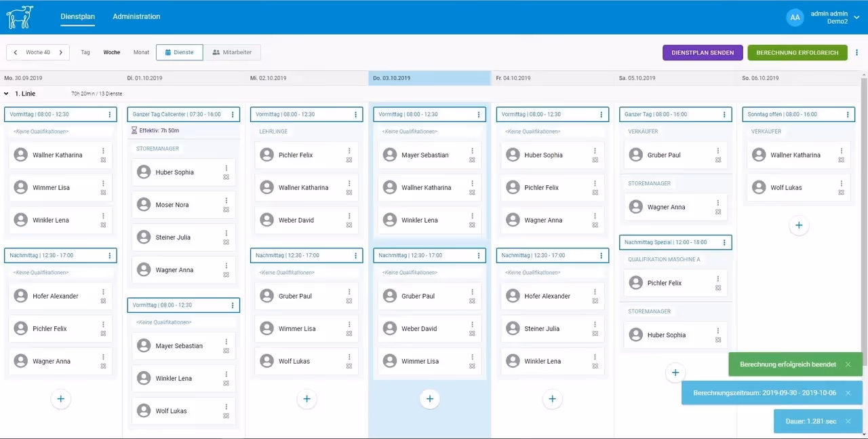
Task: Add a shift on Sunday
Action: (799, 225)
